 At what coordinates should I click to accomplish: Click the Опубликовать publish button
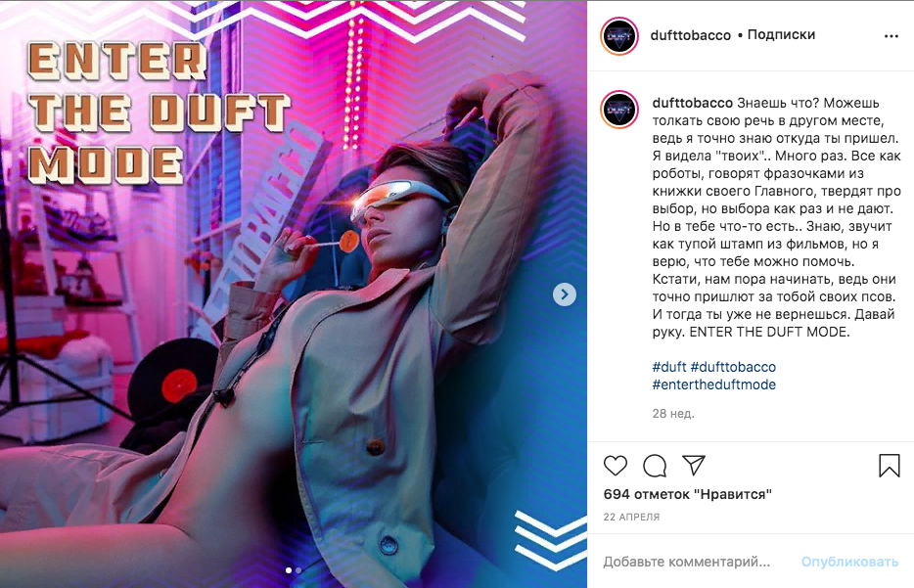tap(849, 562)
